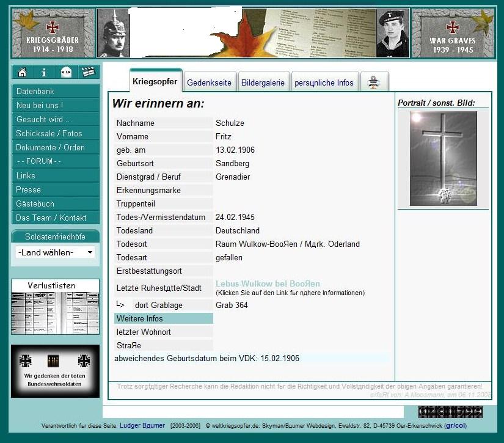Image resolution: width=504 pixels, height=443 pixels.
Task: Open Datenbank from the sidebar menu
Action: point(55,91)
